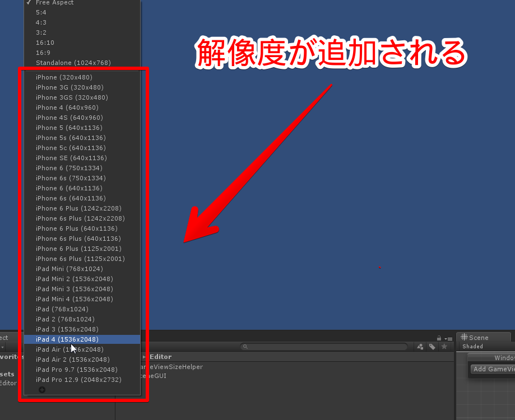The width and height of the screenshot is (515, 420).
Task: Select iPhone 6s (640x1136) entry
Action: pos(82,198)
